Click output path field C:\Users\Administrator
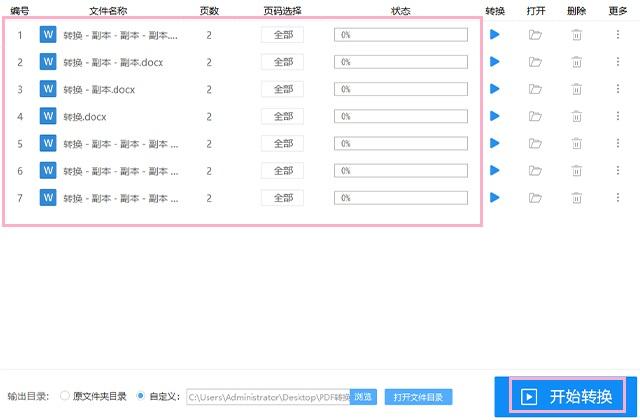 (x=268, y=397)
